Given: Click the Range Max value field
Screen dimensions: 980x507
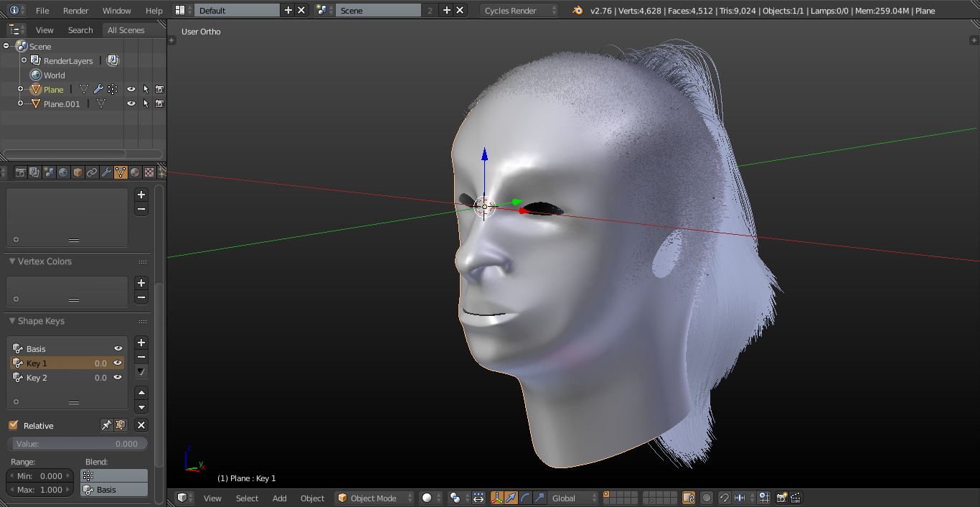Looking at the screenshot, I should point(40,490).
